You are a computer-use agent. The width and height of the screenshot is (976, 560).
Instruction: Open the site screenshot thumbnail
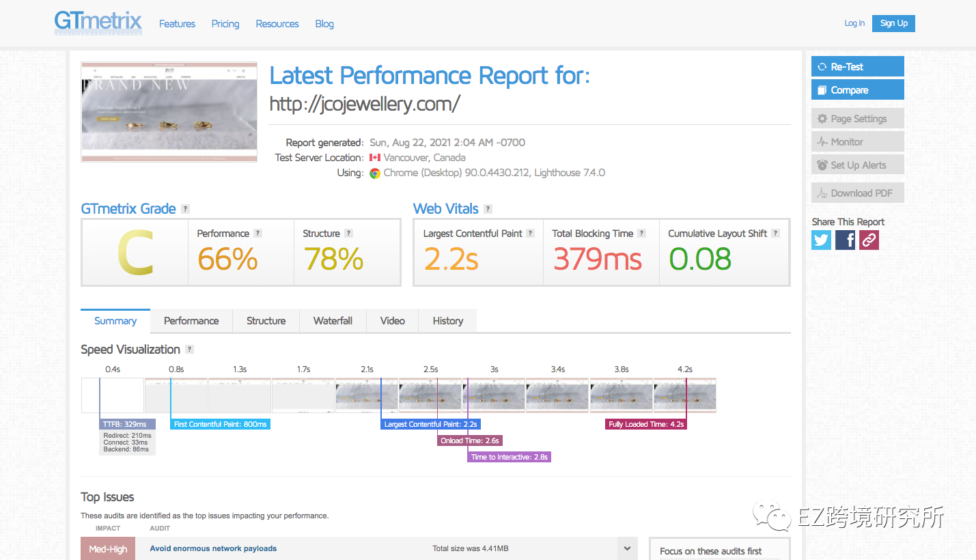click(169, 112)
